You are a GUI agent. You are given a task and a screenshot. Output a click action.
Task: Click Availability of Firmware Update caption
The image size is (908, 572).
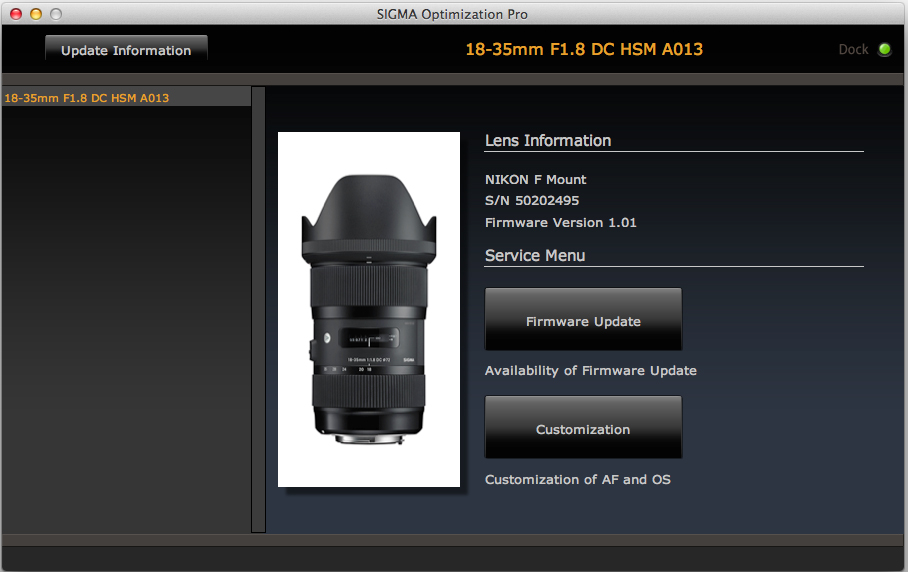point(591,371)
